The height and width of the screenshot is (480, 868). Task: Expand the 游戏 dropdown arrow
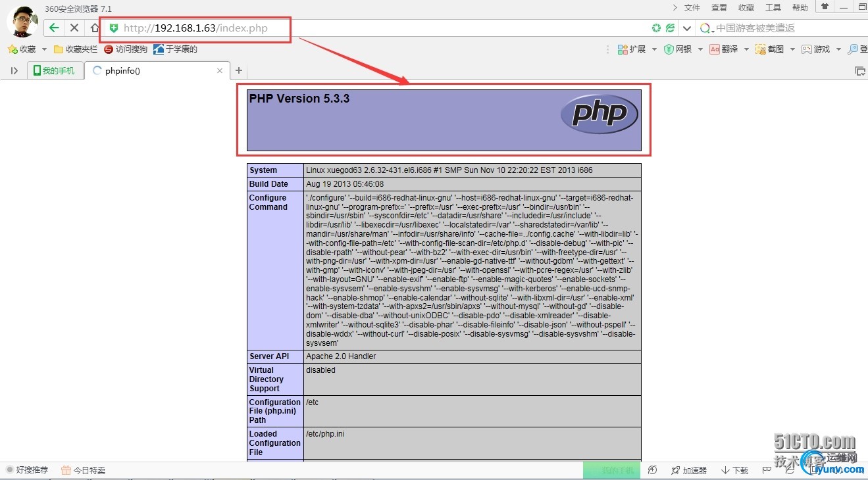pyautogui.click(x=838, y=49)
